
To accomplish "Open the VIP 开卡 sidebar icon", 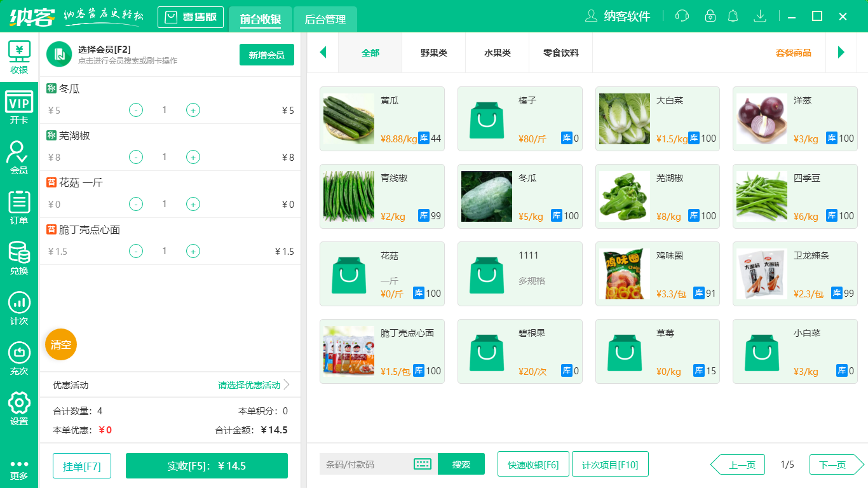I will click(x=19, y=107).
